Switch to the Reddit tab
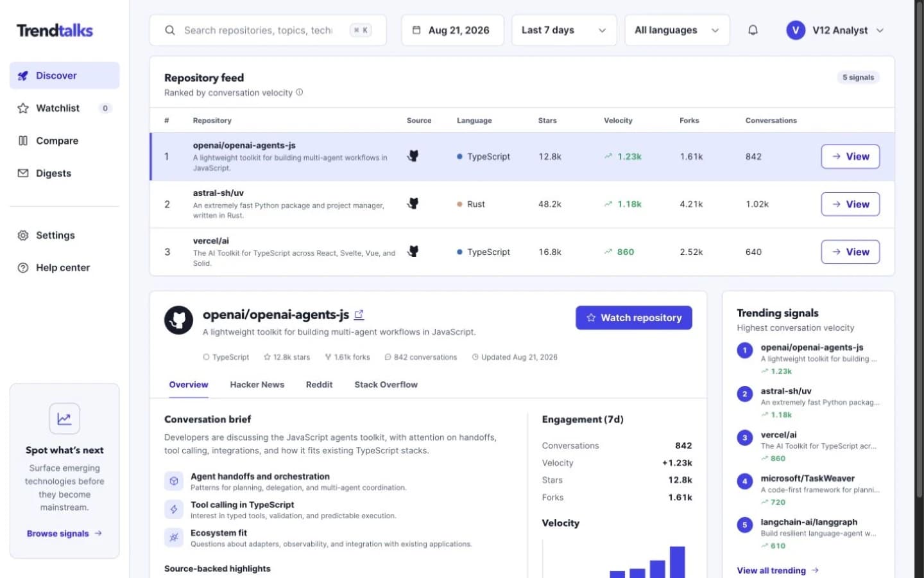The height and width of the screenshot is (578, 924). point(319,385)
